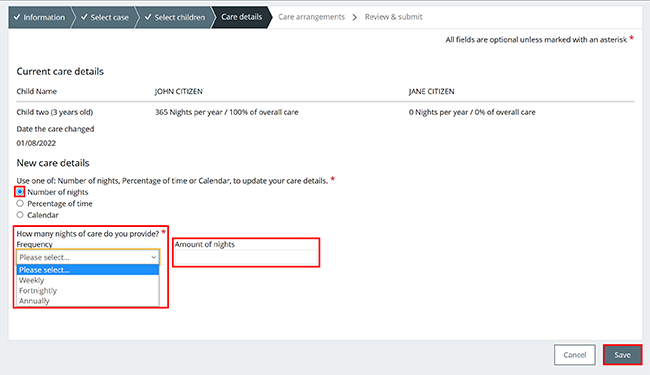This screenshot has width=650, height=375.
Task: Jump to the Care arrangements step
Action: tap(311, 17)
